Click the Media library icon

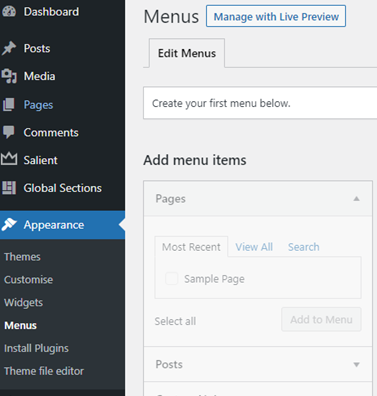pyautogui.click(x=9, y=76)
